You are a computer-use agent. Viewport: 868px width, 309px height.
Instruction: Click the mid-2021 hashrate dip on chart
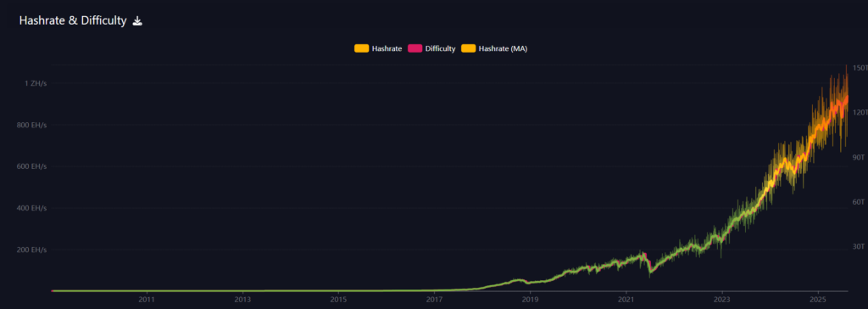[x=650, y=271]
